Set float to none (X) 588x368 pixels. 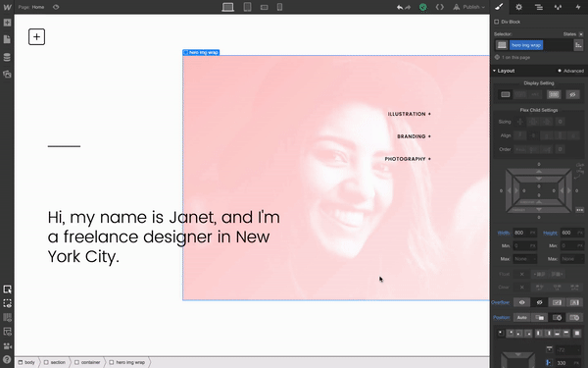point(521,274)
